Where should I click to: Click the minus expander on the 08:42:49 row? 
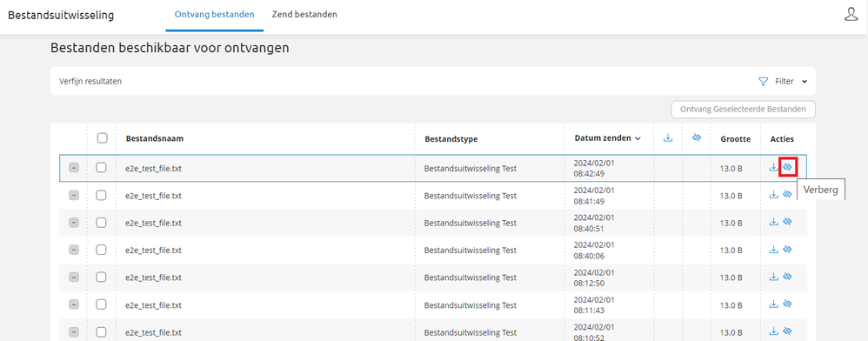tap(74, 168)
